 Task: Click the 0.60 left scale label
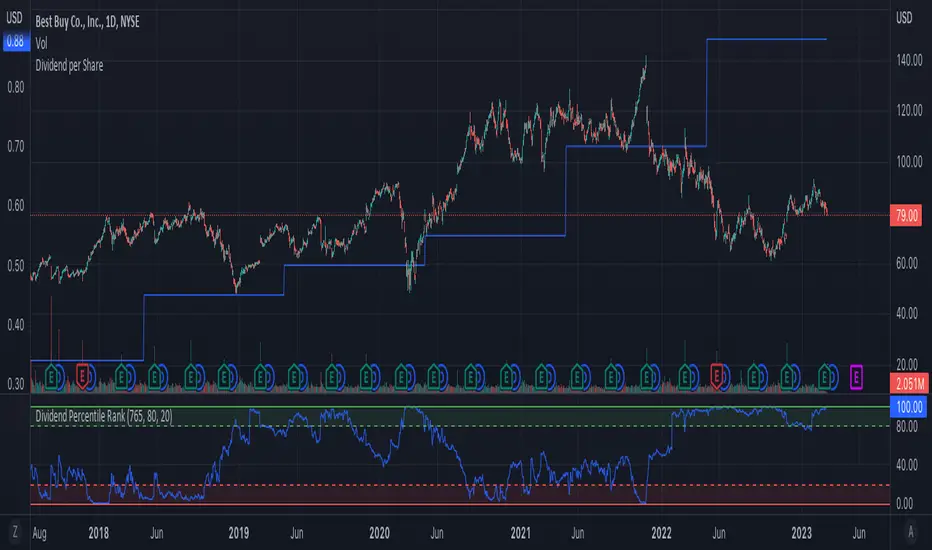coord(16,206)
